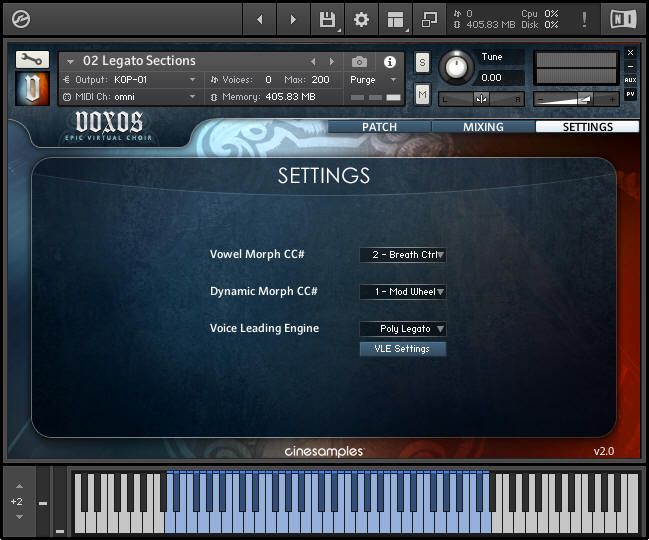Click the NI logo icon

(x=623, y=19)
